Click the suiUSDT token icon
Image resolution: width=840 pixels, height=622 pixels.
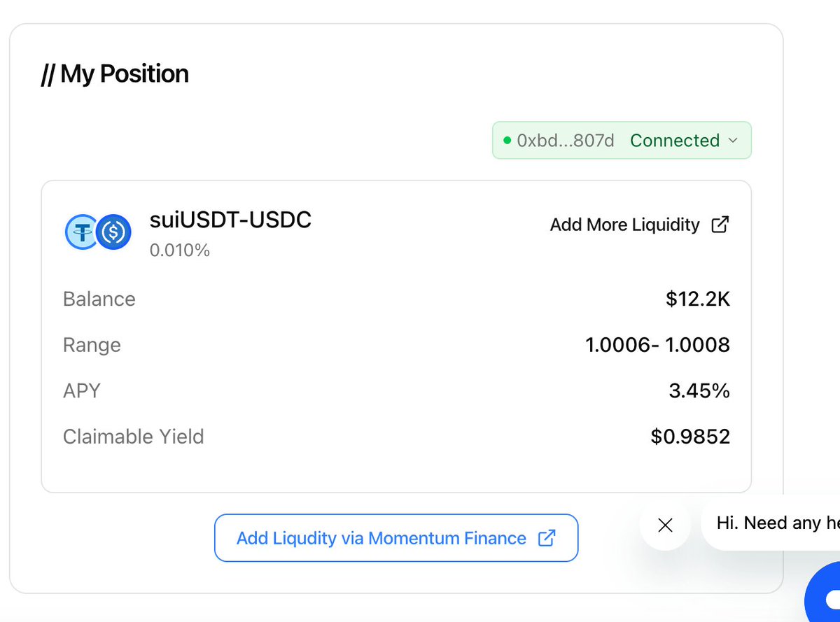[80, 232]
